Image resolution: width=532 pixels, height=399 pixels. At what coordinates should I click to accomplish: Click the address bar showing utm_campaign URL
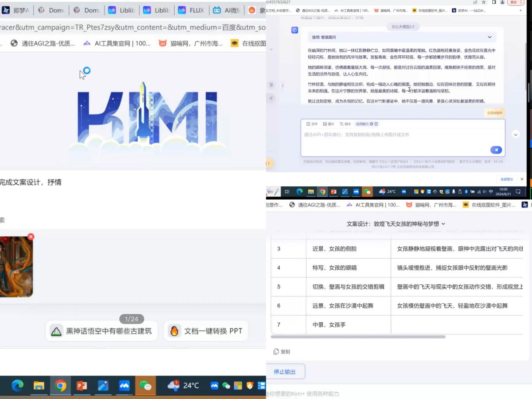133,27
